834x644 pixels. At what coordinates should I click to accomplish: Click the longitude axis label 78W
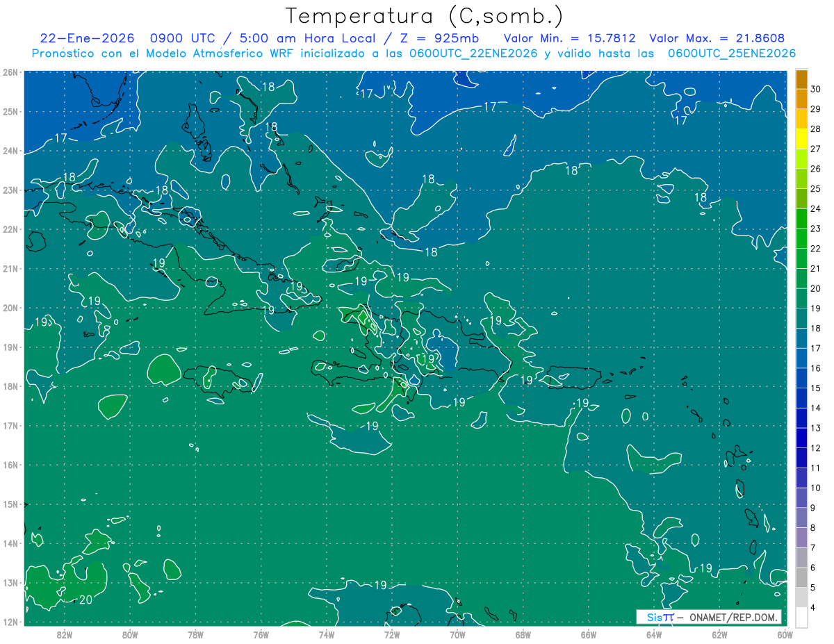click(195, 634)
